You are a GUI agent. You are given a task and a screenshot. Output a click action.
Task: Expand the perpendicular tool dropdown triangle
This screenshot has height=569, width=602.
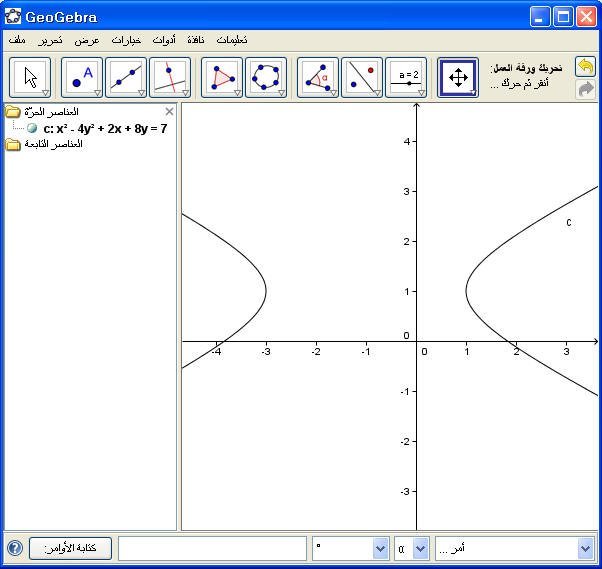tap(185, 93)
